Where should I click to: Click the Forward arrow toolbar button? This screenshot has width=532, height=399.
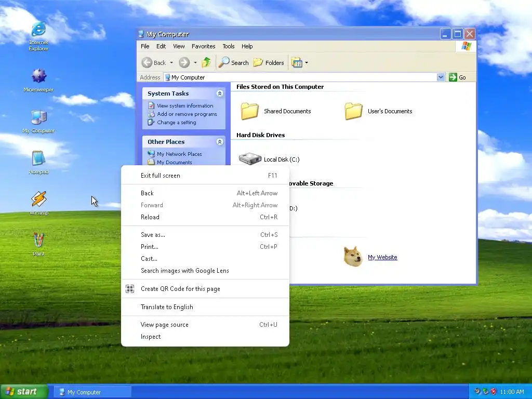[x=184, y=62]
